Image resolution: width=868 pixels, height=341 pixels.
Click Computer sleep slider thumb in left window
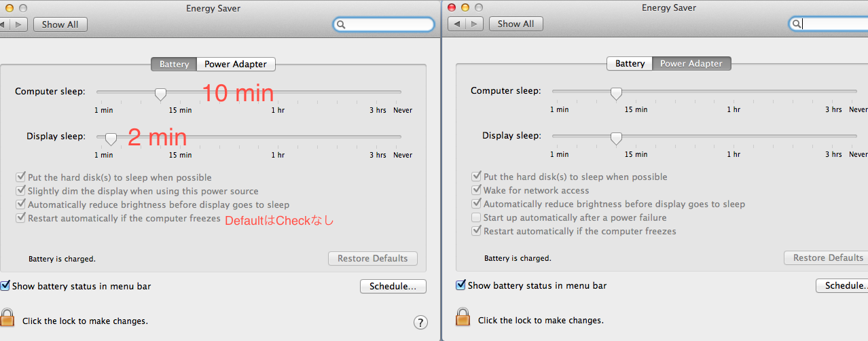pyautogui.click(x=160, y=94)
